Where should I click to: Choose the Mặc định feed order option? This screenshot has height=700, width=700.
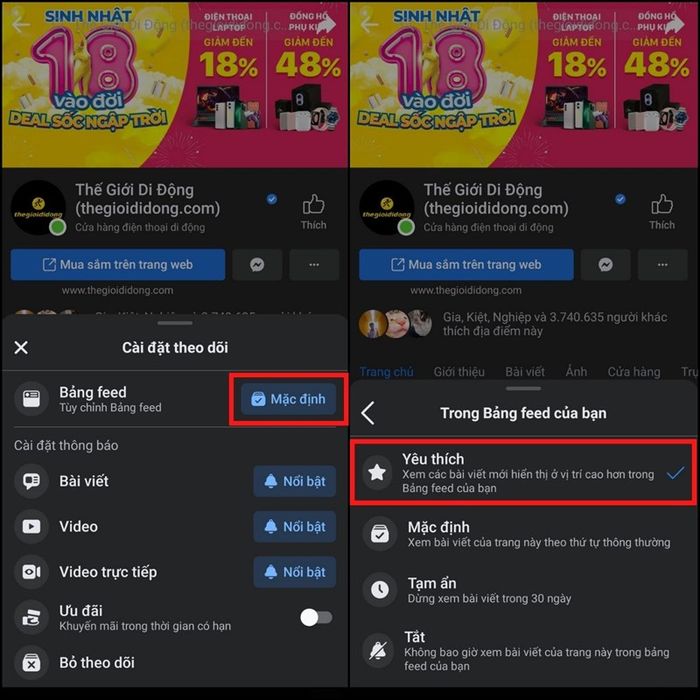click(523, 534)
